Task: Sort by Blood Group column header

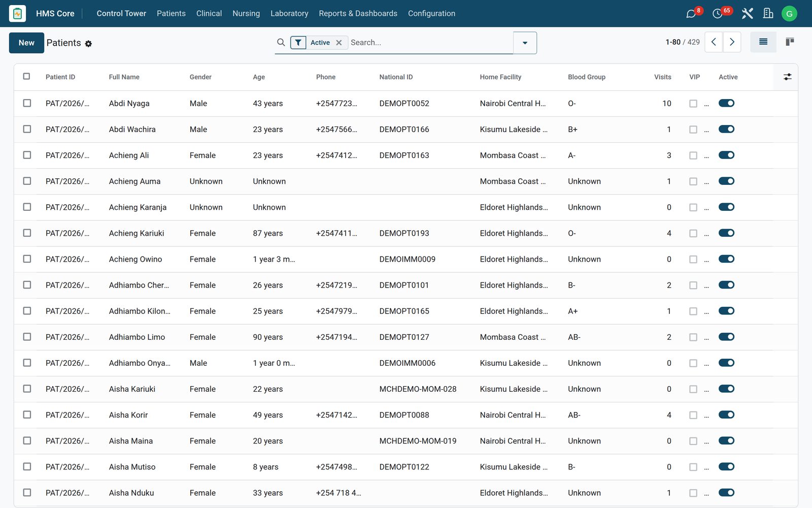Action: click(587, 77)
